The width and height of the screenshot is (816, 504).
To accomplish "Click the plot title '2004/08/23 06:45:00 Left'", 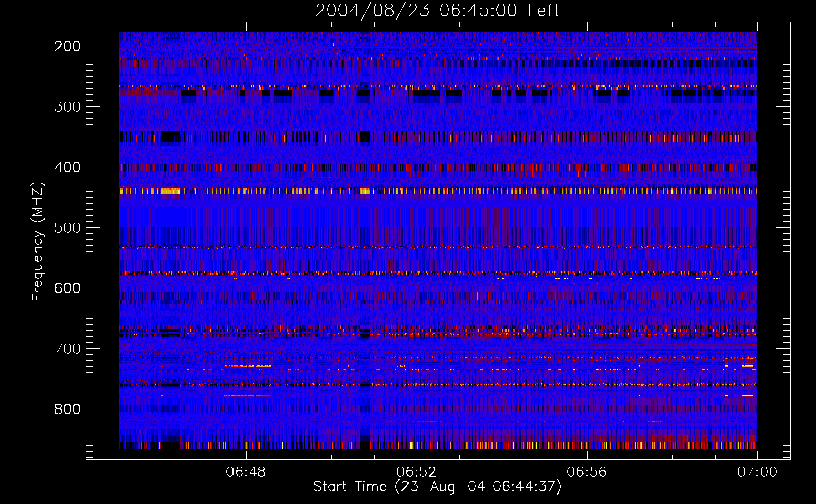I will (x=437, y=10).
